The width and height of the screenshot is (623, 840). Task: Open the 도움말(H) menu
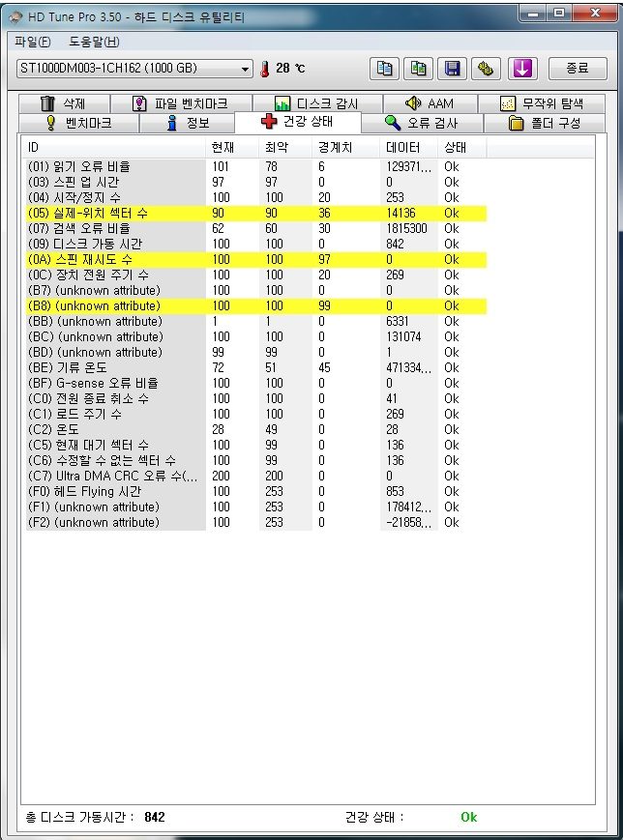[95, 42]
